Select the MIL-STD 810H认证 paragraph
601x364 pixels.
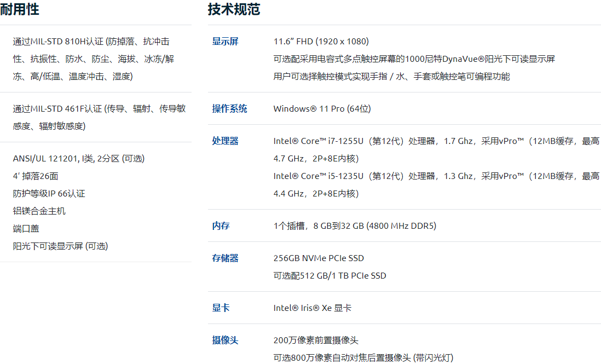(x=94, y=59)
